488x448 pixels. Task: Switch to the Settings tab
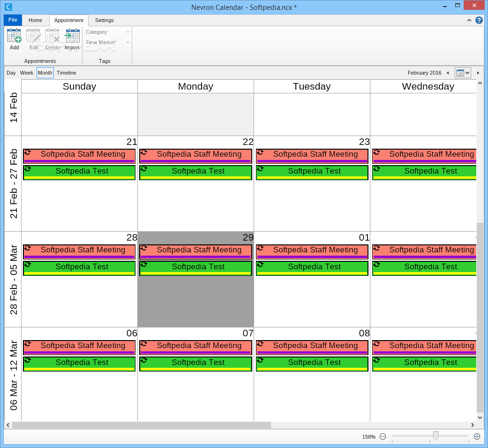click(104, 20)
